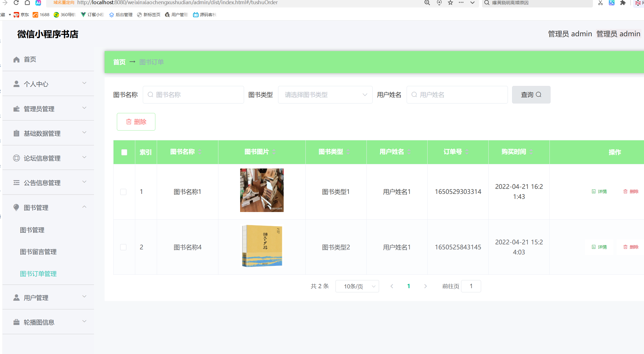This screenshot has width=644, height=354.
Task: Click the home icon next to 首页
Action: tap(16, 59)
